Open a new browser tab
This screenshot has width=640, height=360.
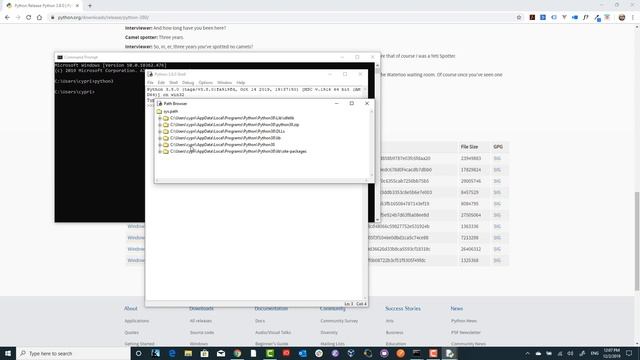point(90,6)
